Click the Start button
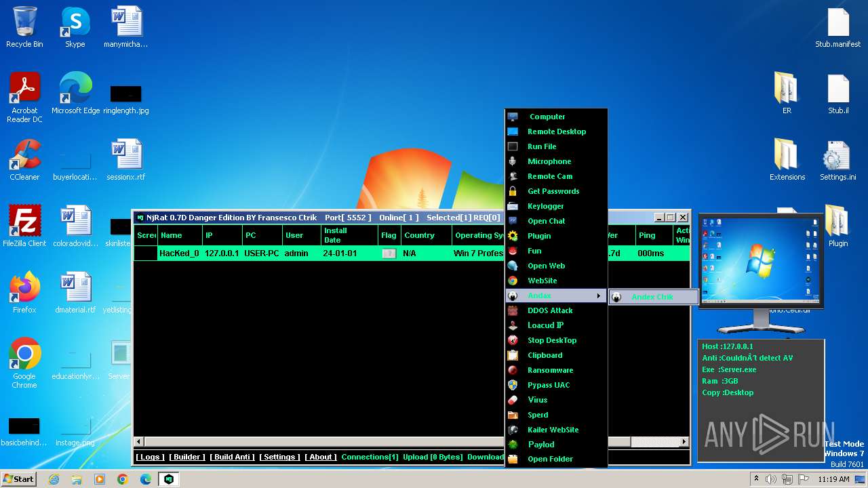Viewport: 868px width, 488px height. (x=19, y=479)
